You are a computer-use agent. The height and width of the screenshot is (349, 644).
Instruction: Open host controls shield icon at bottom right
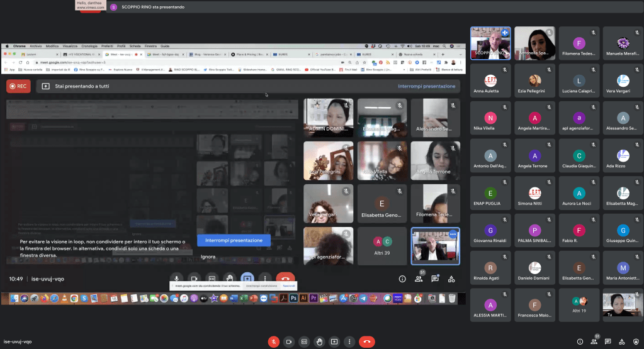[x=636, y=341]
